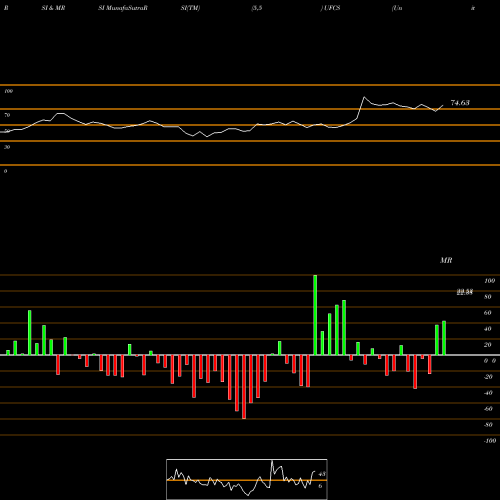Click the 30 level on RSI scale
500x500 pixels.
[7, 147]
